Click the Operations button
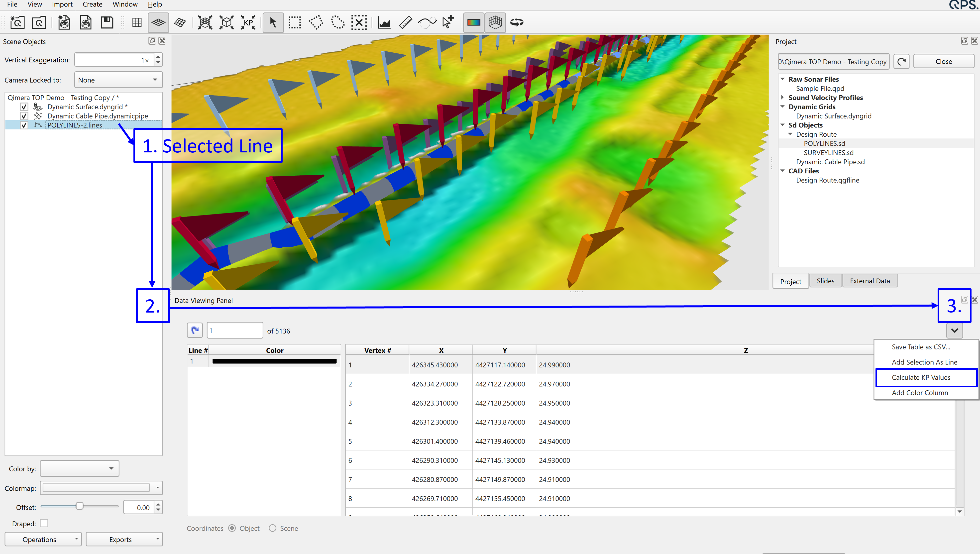The image size is (980, 554). (43, 539)
